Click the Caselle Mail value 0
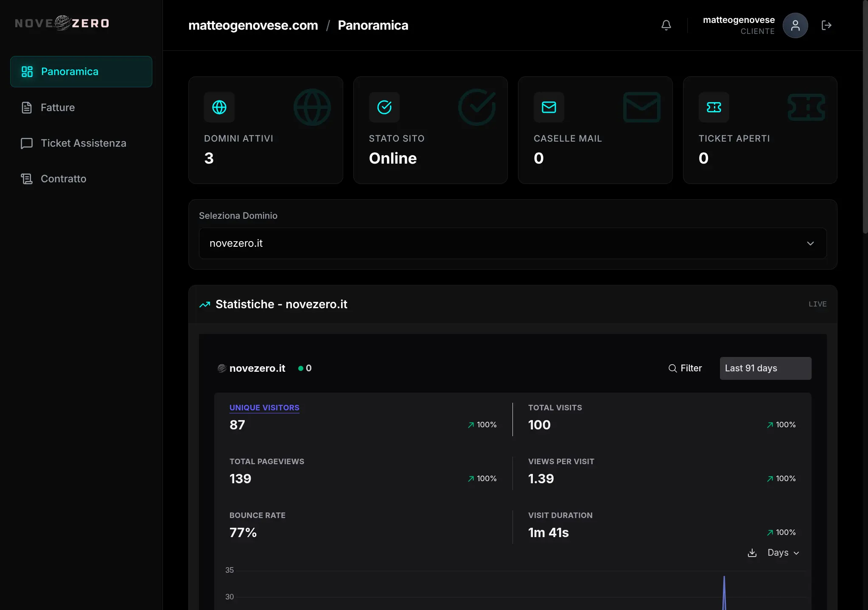 coord(539,158)
